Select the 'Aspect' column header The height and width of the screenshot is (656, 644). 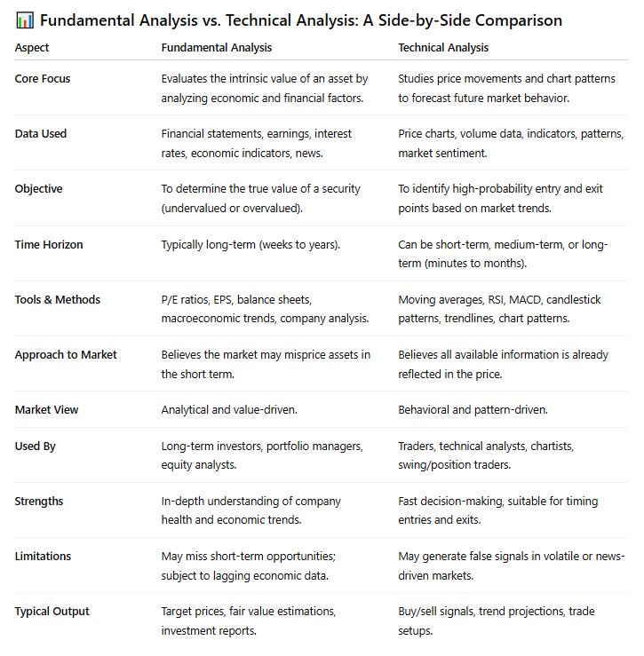[32, 48]
